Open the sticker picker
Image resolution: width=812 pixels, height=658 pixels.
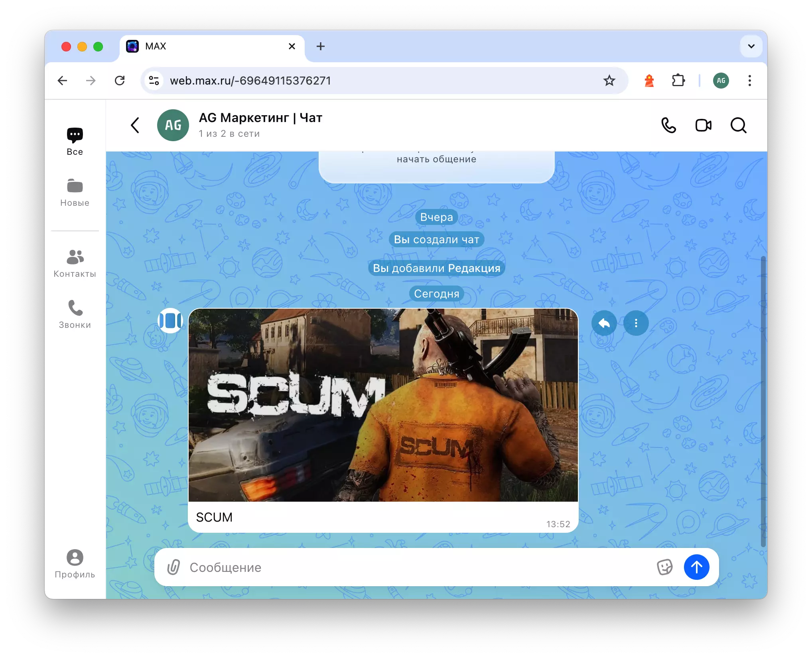pos(664,567)
